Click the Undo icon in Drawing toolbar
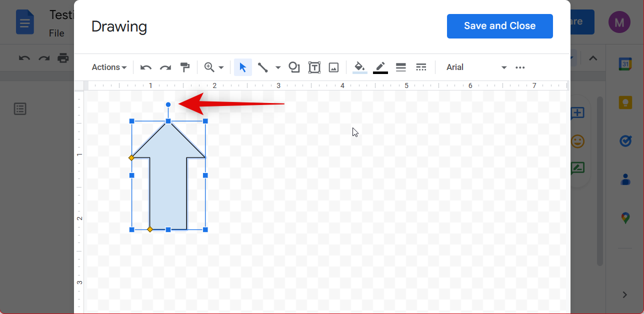644x314 pixels. [146, 67]
